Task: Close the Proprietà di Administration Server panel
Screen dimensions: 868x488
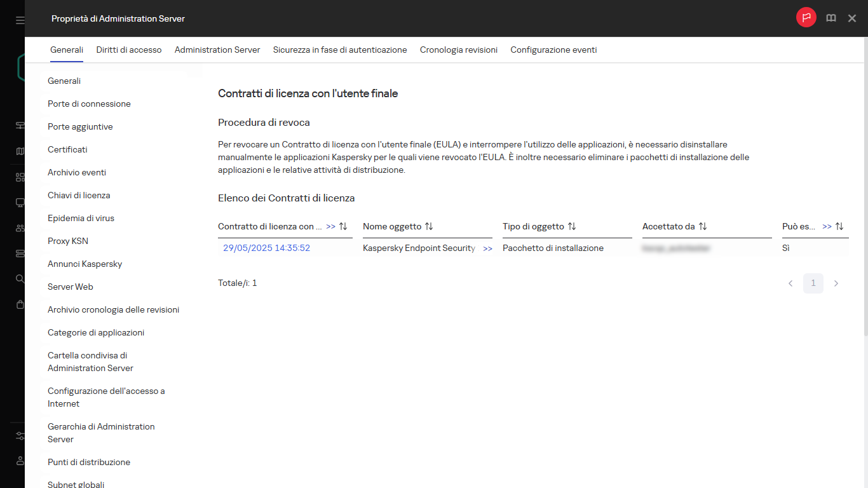Action: click(852, 18)
